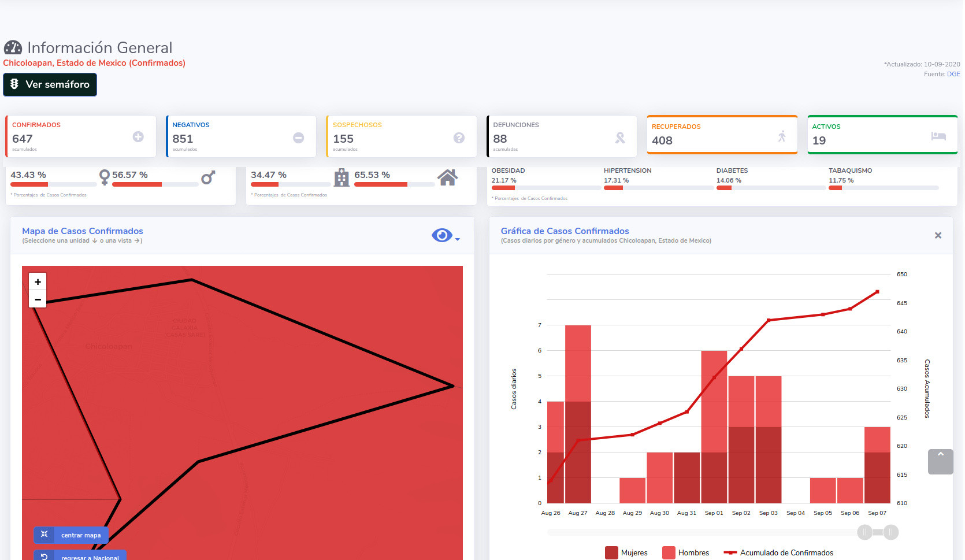This screenshot has width=965, height=560.
Task: Click the plus icon in the Confirmados card
Action: [x=138, y=137]
